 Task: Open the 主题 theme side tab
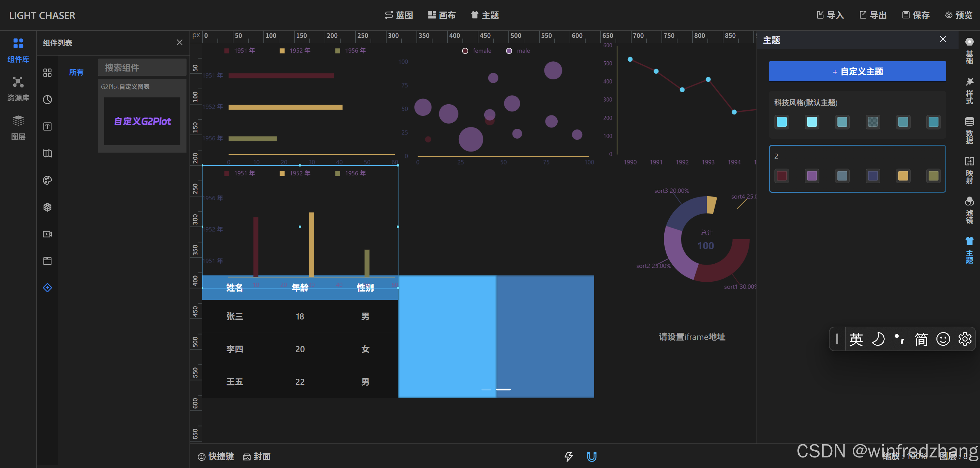tap(969, 250)
